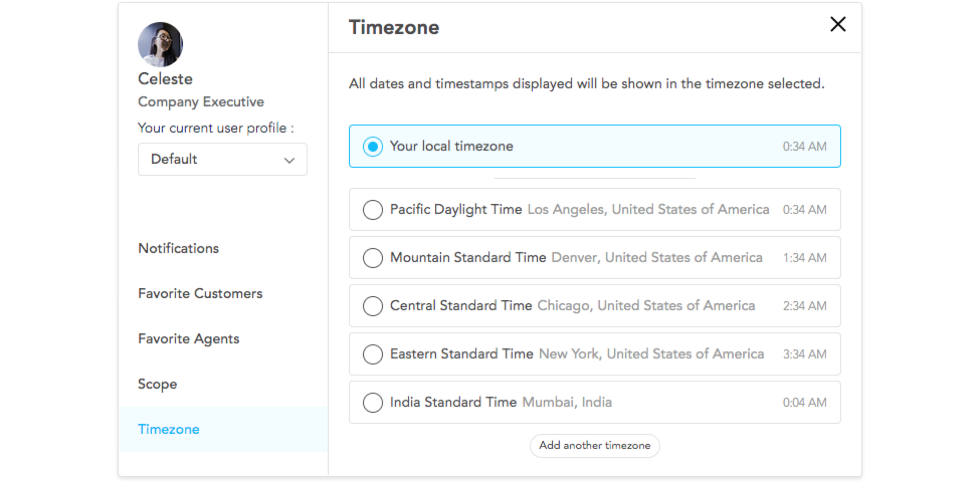Open Notifications settings section
The image size is (980, 483).
[x=178, y=248]
